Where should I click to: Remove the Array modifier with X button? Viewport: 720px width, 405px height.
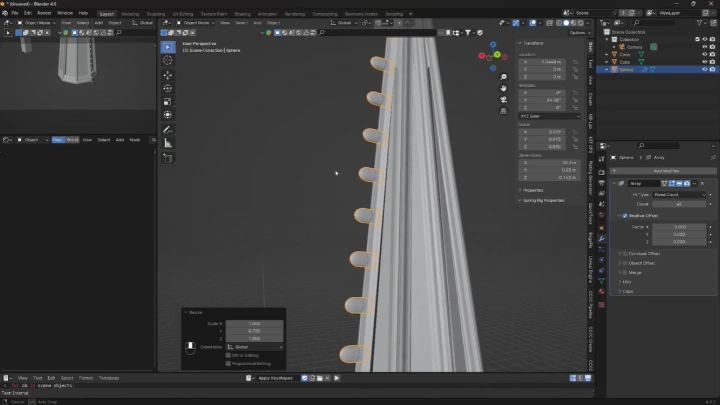[702, 183]
